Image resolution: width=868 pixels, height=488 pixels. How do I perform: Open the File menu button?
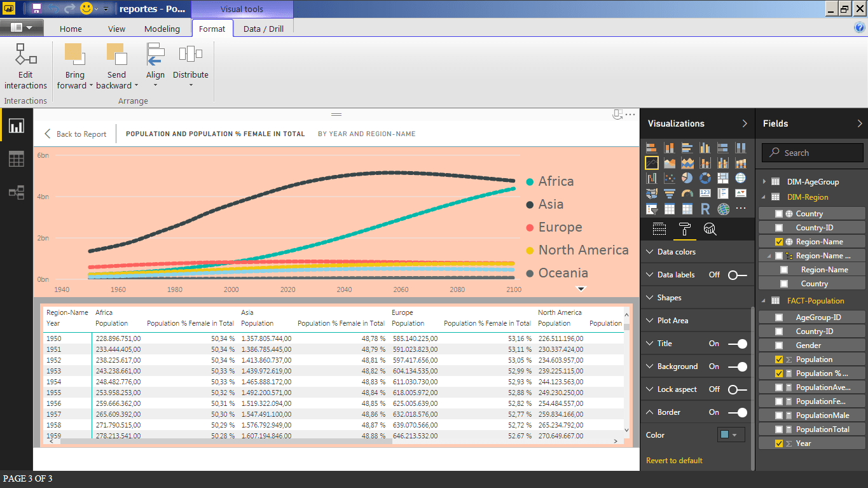[22, 27]
